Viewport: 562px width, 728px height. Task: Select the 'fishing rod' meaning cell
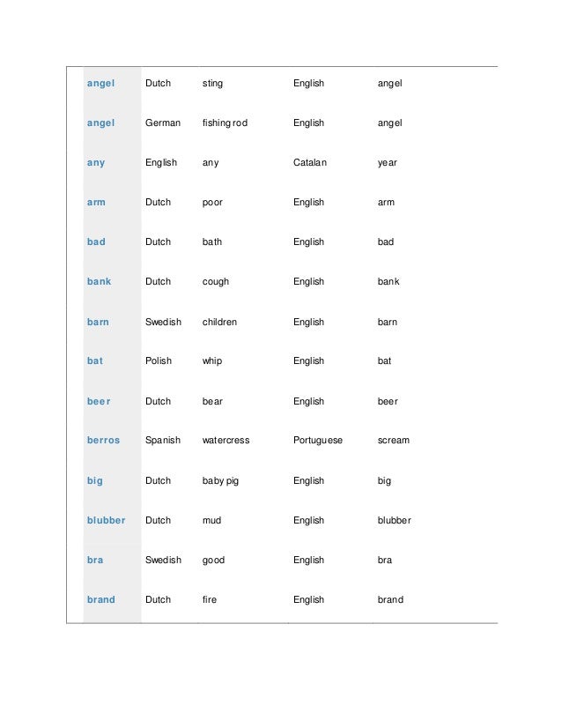click(x=225, y=123)
